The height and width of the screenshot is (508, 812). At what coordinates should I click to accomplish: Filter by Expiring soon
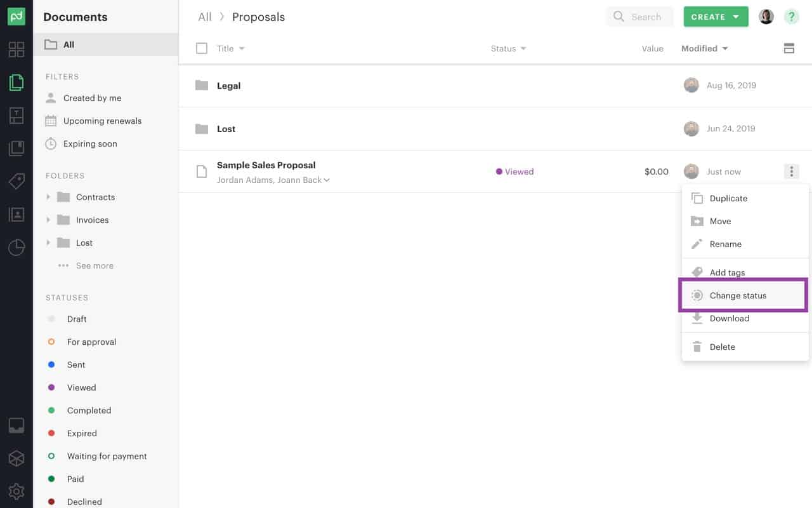[90, 144]
